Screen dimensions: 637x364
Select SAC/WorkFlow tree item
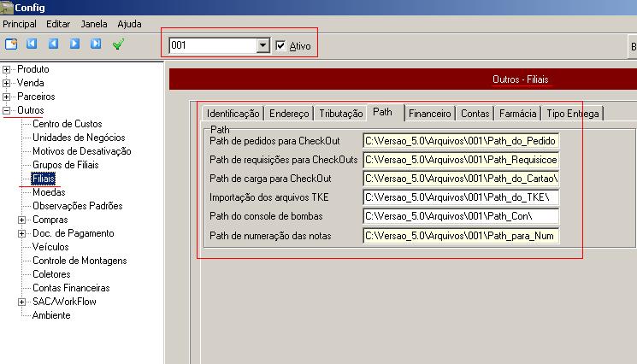tap(64, 302)
